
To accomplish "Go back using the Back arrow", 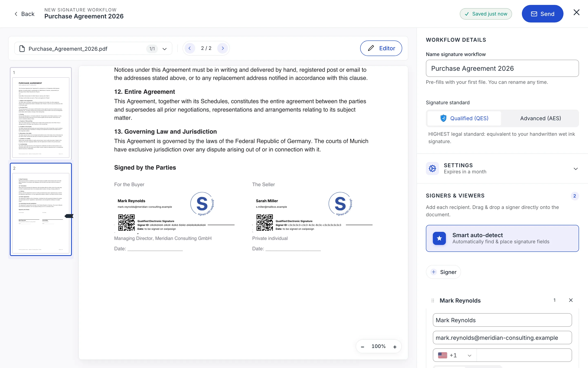I will point(24,14).
